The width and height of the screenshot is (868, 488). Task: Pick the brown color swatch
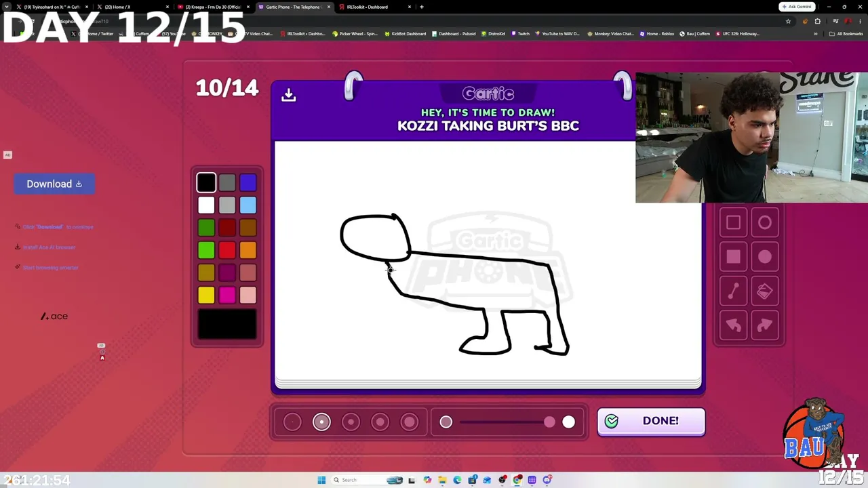tap(248, 228)
